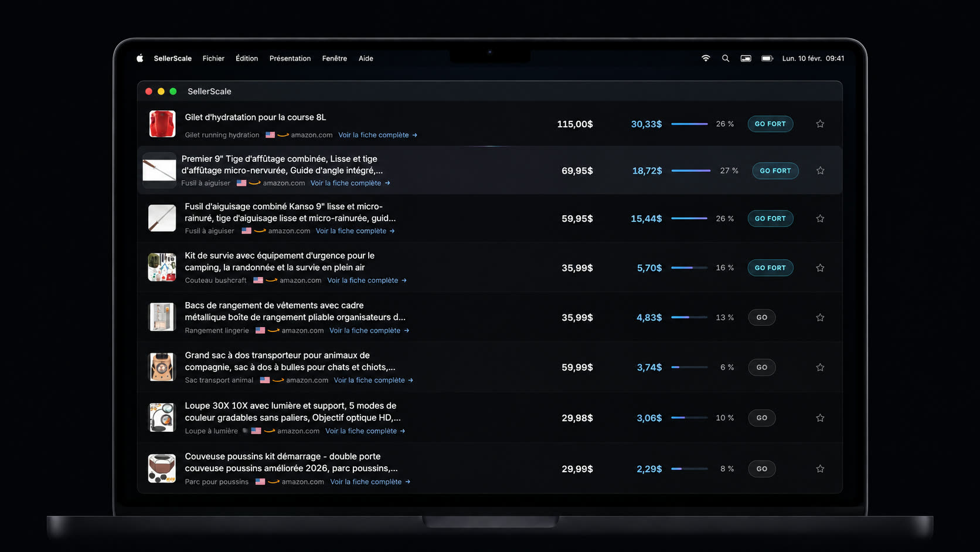Open the SellerScale application menu

[x=173, y=58]
